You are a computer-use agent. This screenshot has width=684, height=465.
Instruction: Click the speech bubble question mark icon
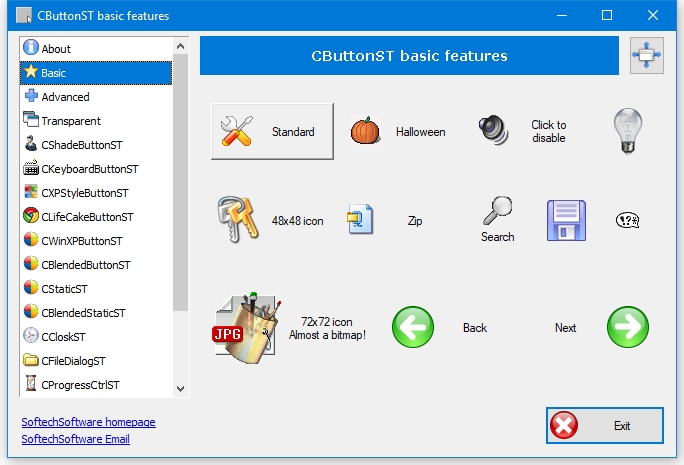pyautogui.click(x=627, y=220)
